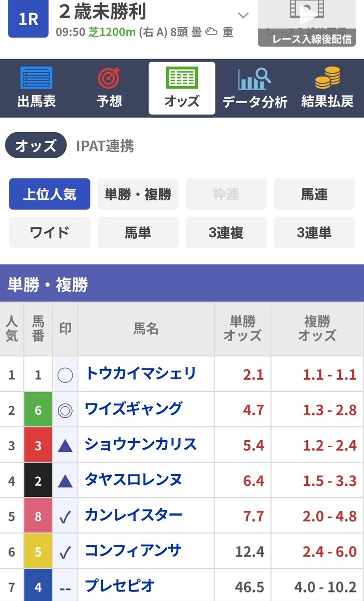Viewport: 364px width, 601px height.
Task: Select the 単勝・複勝 odds type
Action: click(x=138, y=194)
